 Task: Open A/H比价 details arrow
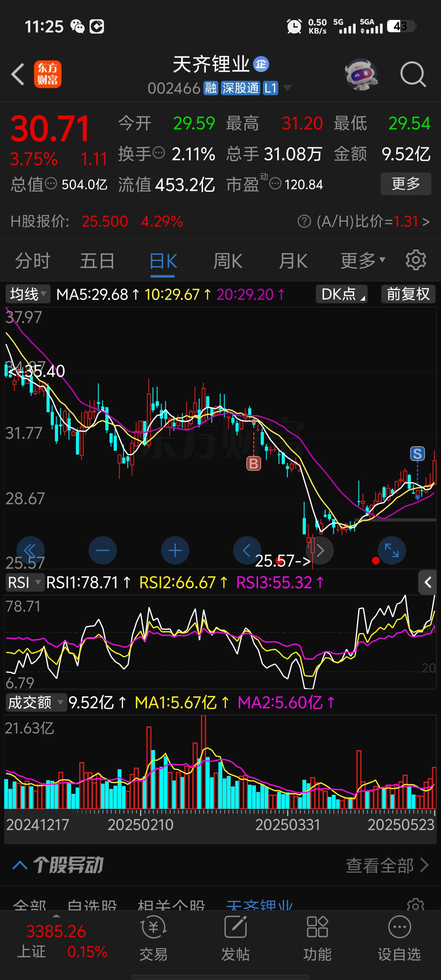pos(426,222)
